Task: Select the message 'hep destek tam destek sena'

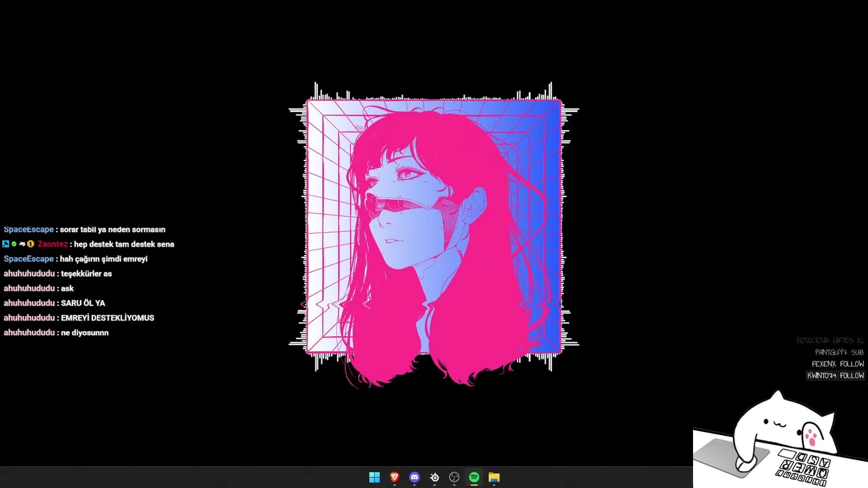Action: [124, 244]
